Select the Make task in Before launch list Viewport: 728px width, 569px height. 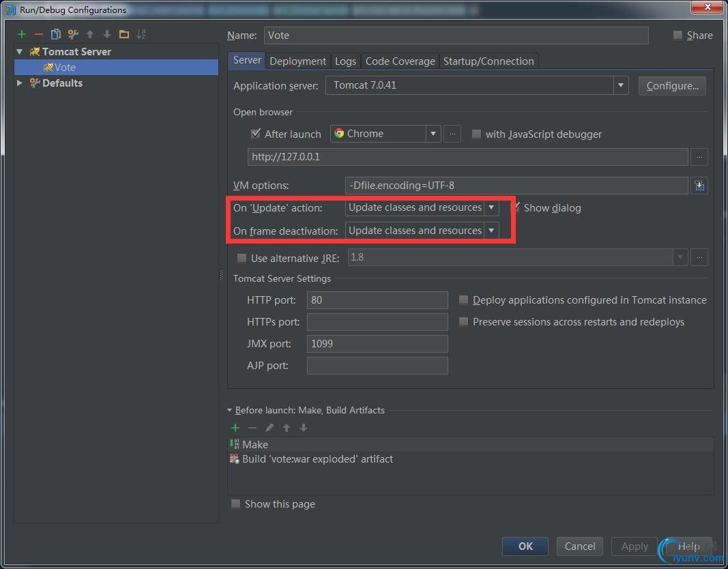470,445
